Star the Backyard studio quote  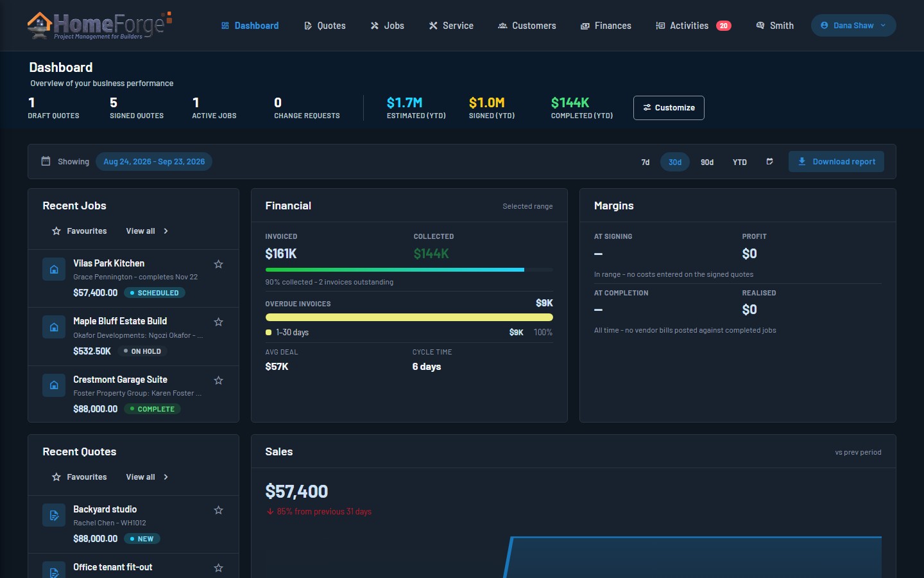(x=218, y=510)
